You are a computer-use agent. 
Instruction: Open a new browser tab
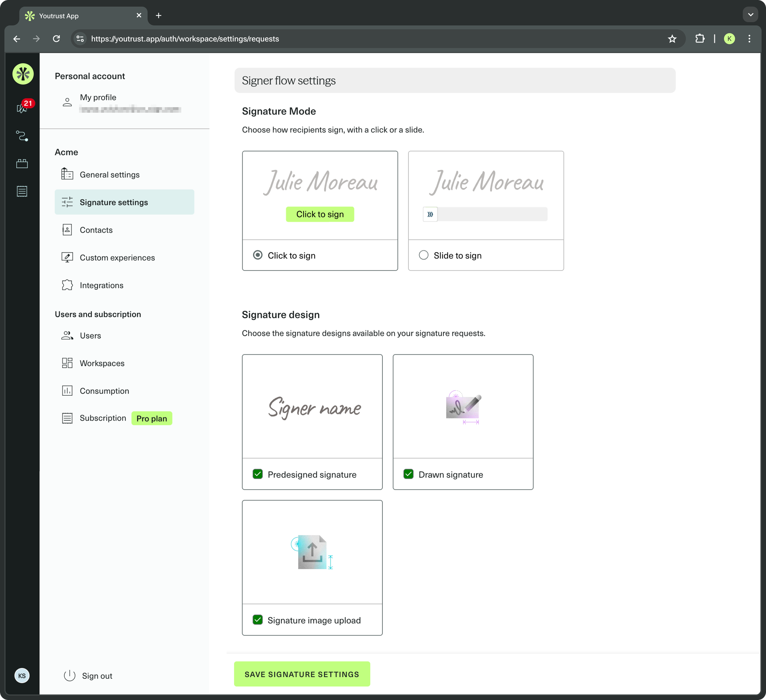coord(158,16)
